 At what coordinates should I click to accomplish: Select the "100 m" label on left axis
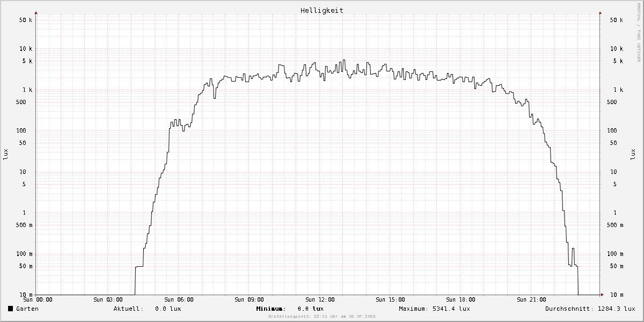(x=24, y=254)
